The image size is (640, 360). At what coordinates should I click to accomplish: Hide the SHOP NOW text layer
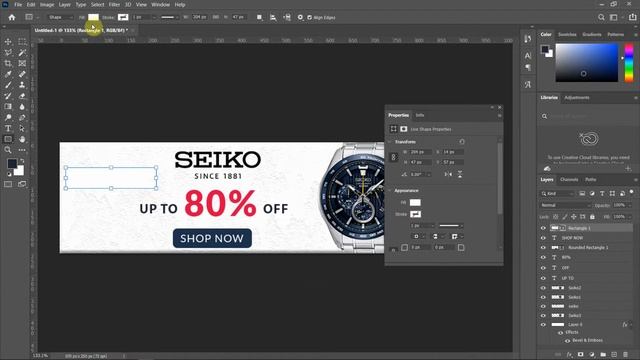tap(543, 238)
